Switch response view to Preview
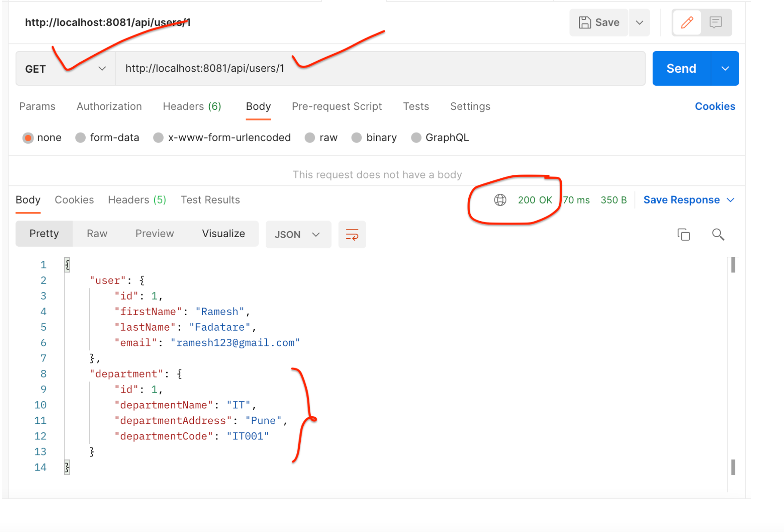 click(x=155, y=234)
